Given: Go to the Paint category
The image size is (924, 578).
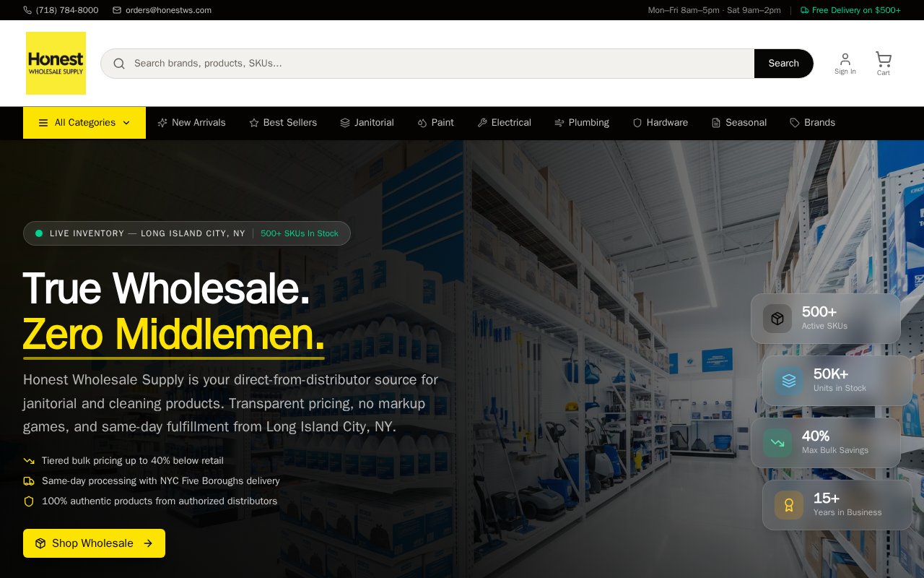Looking at the screenshot, I should coord(435,123).
